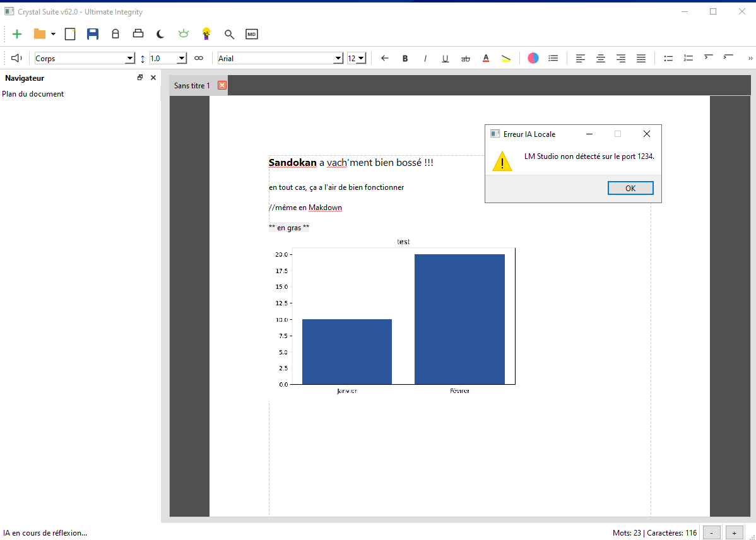
Task: Open the pink and blue color circle
Action: (533, 58)
